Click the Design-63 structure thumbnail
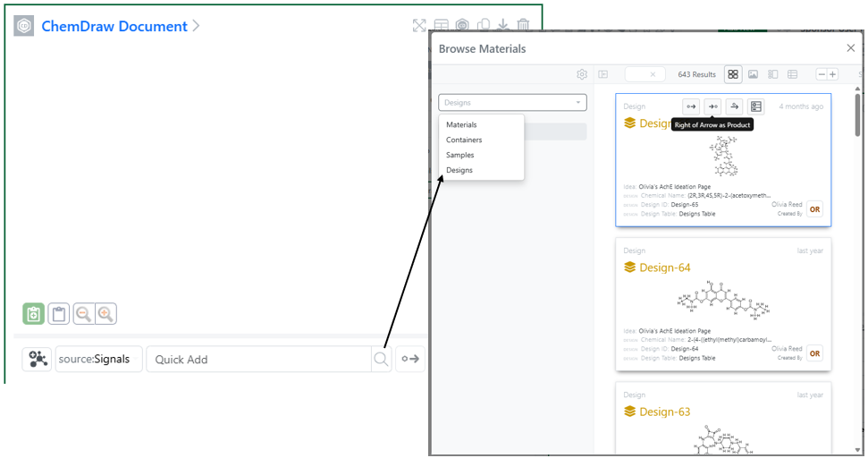The height and width of the screenshot is (458, 868). click(x=723, y=439)
